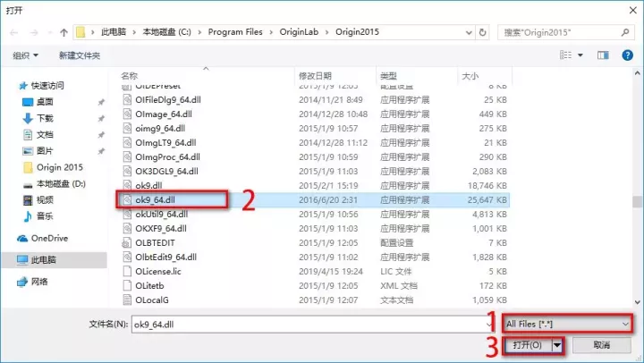Sort files by the 大小 column header
644x363 pixels.
point(470,76)
